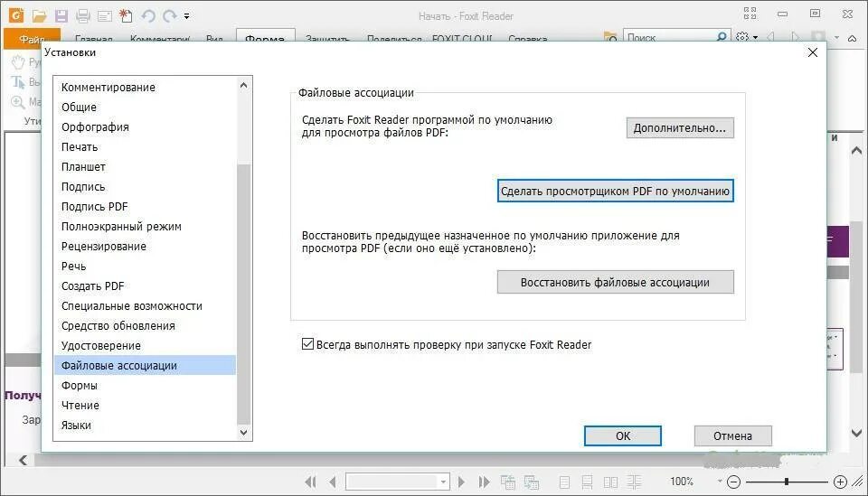This screenshot has height=496, width=868.
Task: Select Рецензирование category
Action: pos(145,247)
